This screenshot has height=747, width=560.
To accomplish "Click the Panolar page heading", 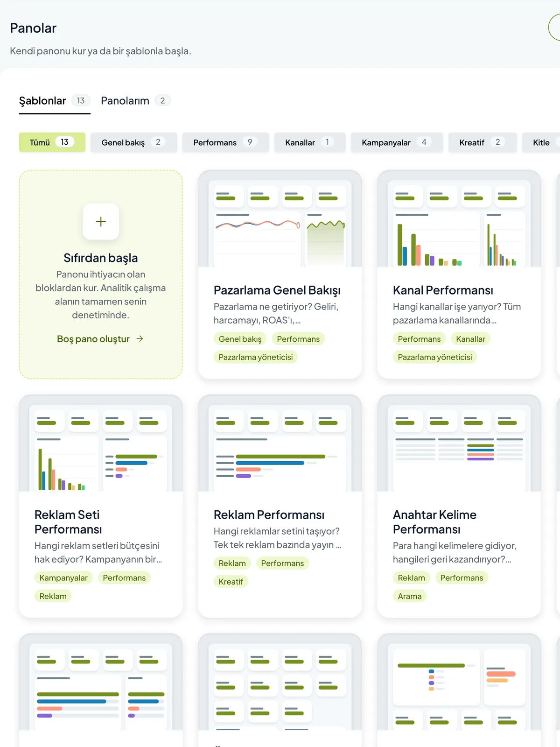I will click(33, 28).
